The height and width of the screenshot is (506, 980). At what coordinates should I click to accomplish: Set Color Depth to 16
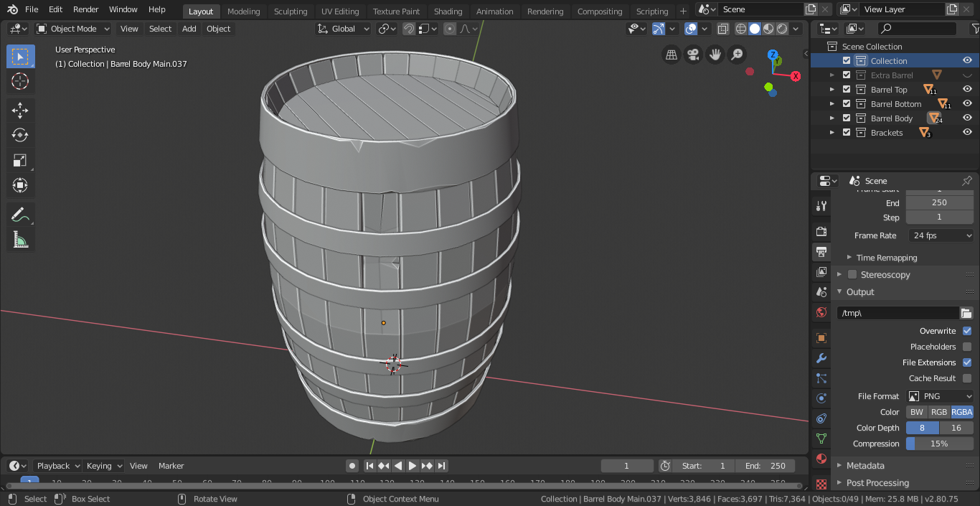[956, 428]
